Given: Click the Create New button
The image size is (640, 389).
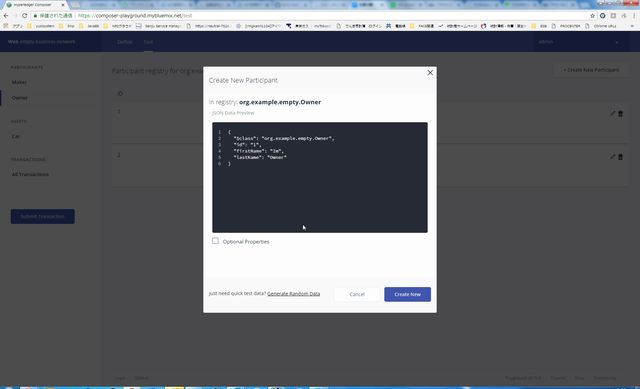Looking at the screenshot, I should 407,294.
